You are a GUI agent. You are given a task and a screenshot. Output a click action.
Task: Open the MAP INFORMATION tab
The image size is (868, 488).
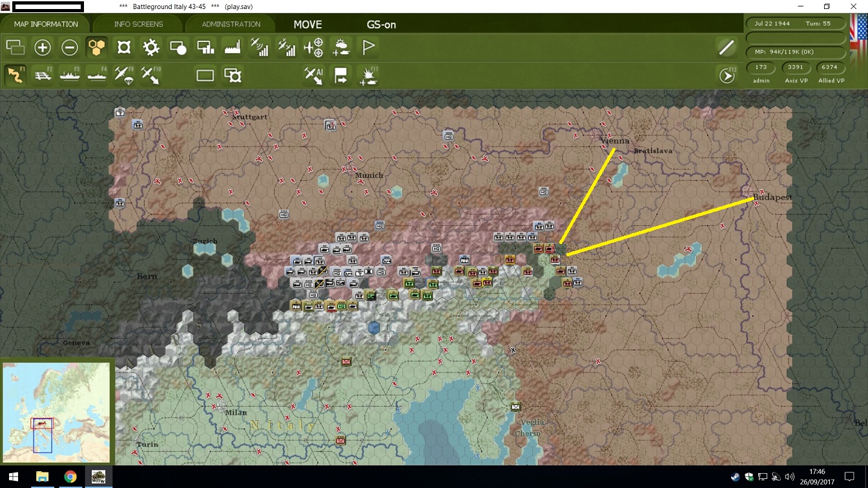point(46,25)
